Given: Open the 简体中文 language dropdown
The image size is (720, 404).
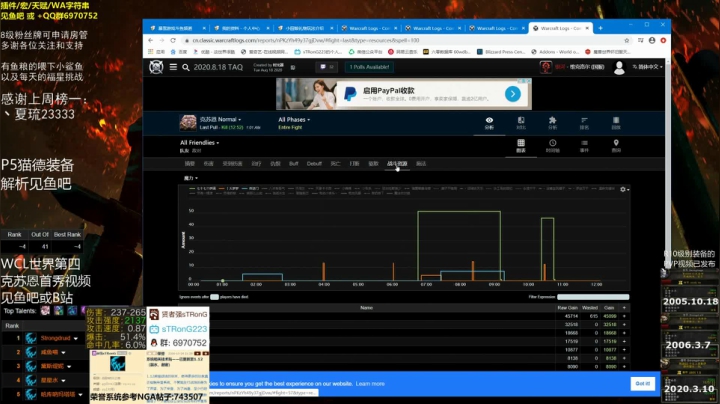Looking at the screenshot, I should click(x=647, y=67).
